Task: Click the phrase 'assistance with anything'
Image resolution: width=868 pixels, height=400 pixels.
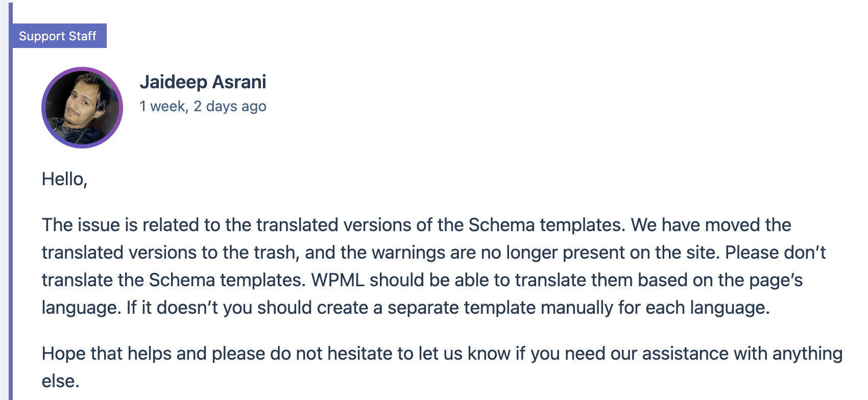Action: coord(742,354)
